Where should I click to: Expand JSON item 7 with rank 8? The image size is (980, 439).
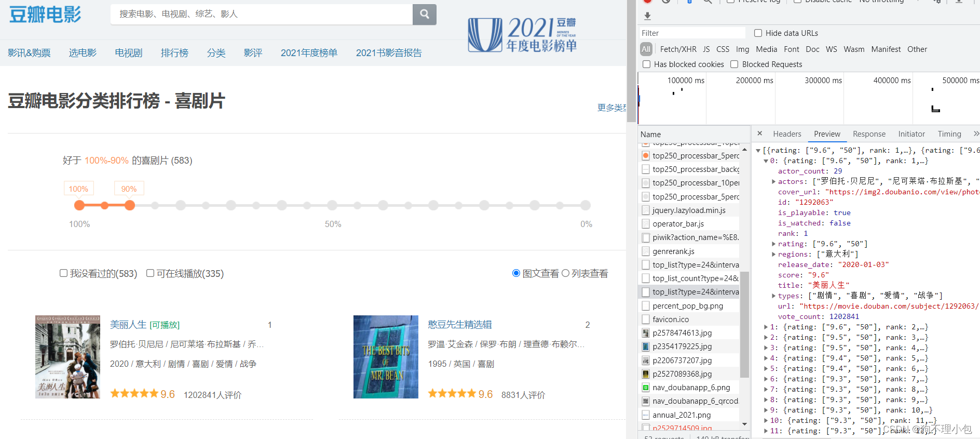(x=766, y=390)
